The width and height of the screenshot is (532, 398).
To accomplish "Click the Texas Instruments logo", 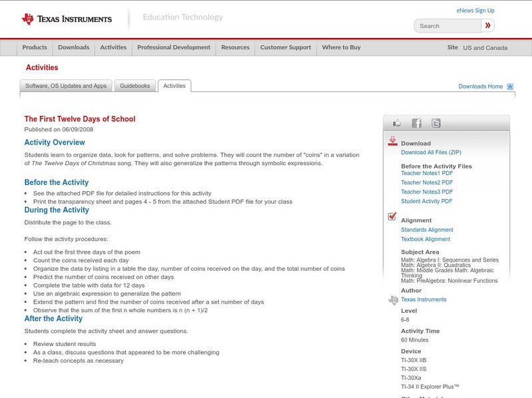I will coord(66,19).
